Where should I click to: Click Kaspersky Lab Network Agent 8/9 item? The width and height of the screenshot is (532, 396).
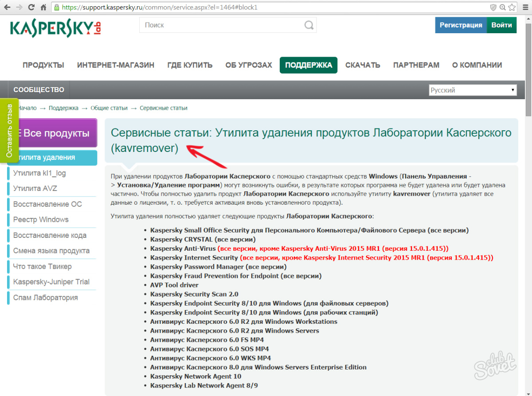pos(204,385)
